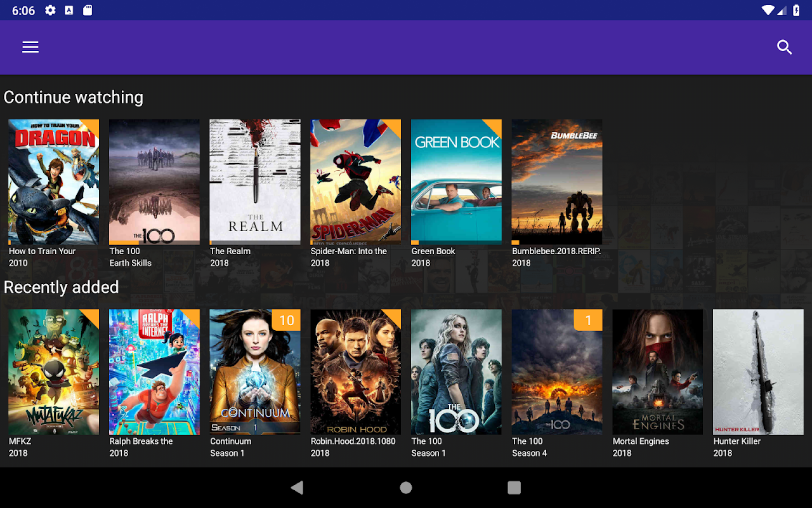812x508 pixels.
Task: Tap the settings gear in the status bar
Action: point(50,10)
